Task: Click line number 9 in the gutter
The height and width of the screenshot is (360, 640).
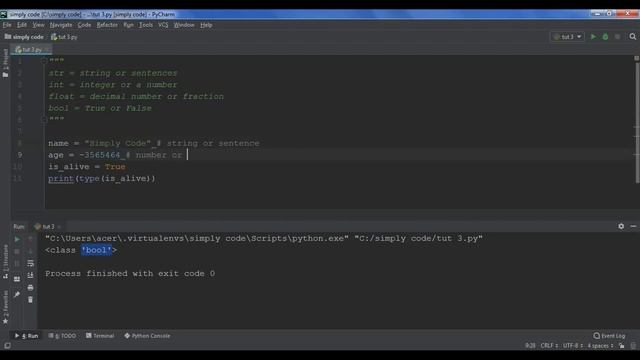Action: point(20,155)
